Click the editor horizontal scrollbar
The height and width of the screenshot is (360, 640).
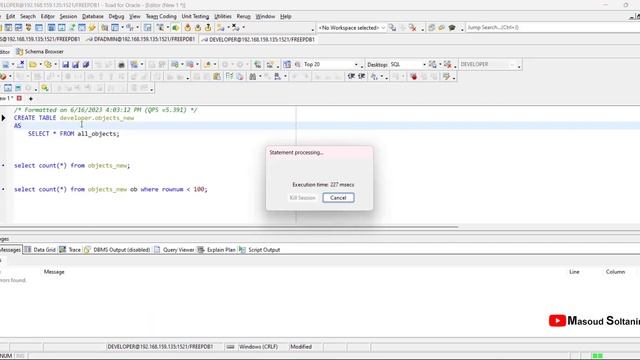229,227
